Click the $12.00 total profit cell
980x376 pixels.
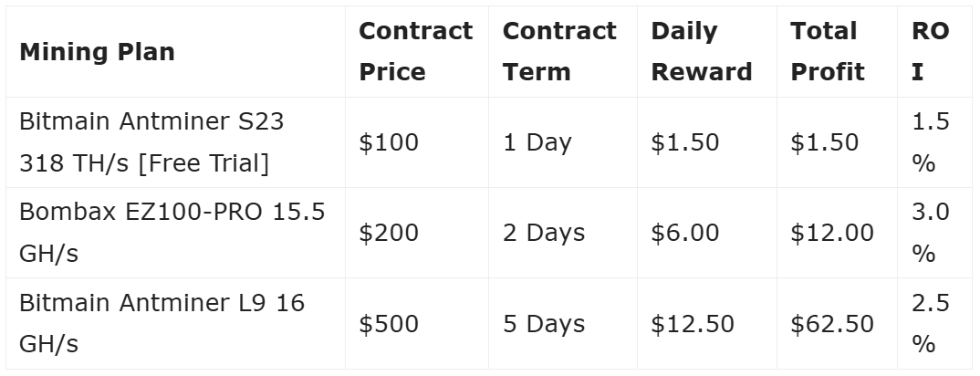(832, 233)
